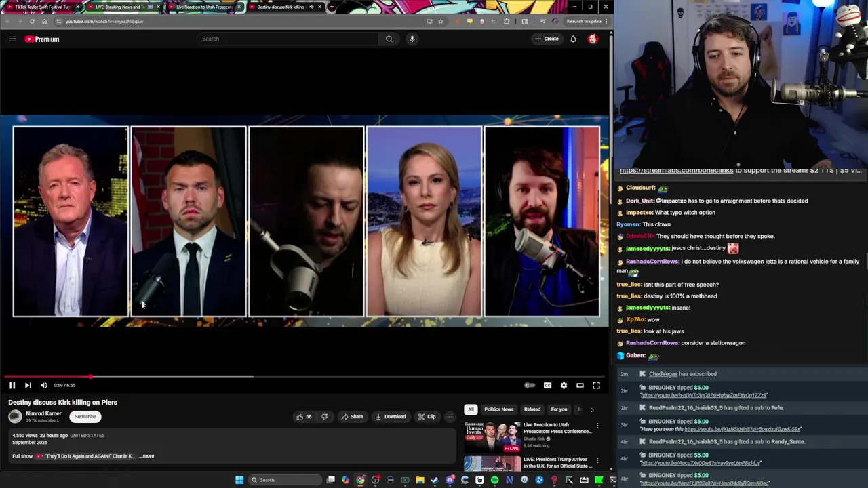Open Nimrod Kamer channel avatar

point(15,417)
